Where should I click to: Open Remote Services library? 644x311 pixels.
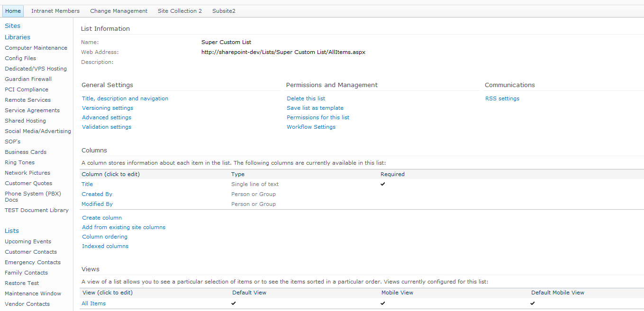(27, 100)
